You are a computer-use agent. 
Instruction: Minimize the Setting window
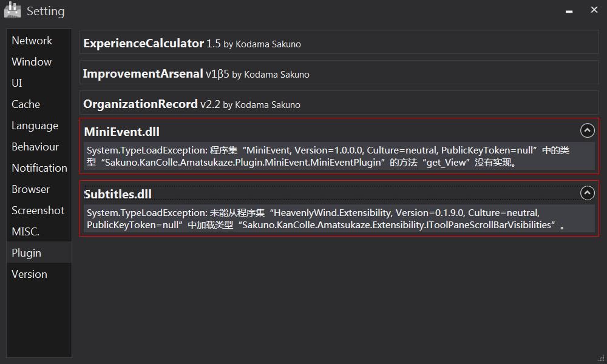pos(569,11)
